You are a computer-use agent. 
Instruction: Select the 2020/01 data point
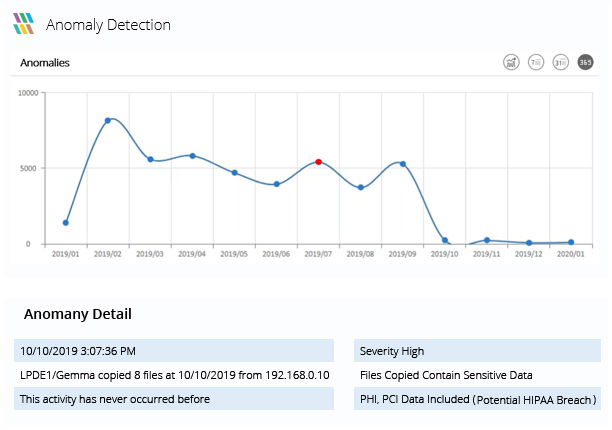(x=571, y=242)
